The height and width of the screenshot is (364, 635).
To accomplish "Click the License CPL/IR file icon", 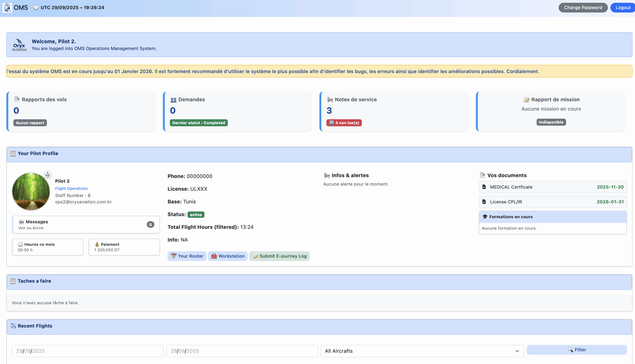I will pos(484,202).
